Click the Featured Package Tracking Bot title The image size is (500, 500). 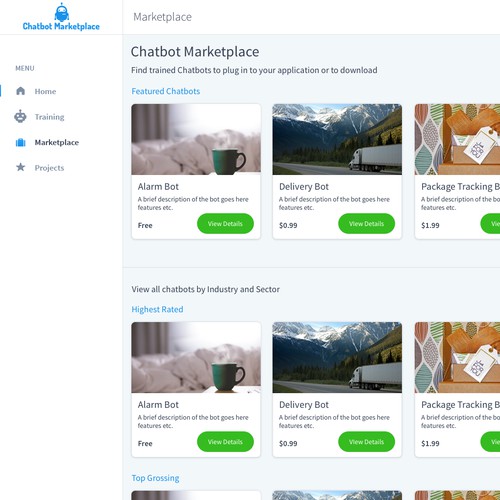[460, 187]
